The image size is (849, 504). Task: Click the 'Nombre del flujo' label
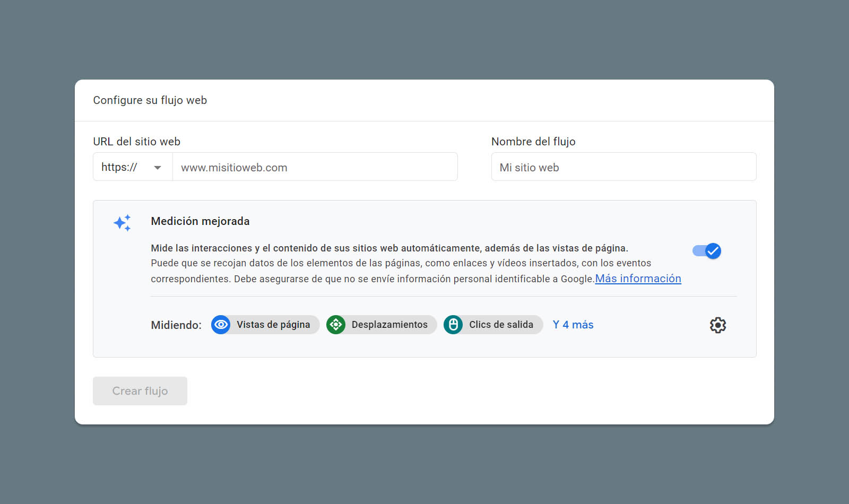533,142
